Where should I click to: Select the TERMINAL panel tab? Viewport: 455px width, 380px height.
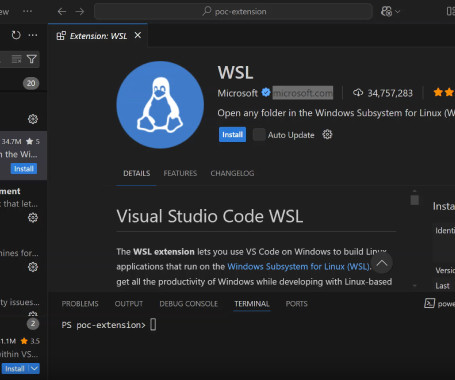point(252,304)
